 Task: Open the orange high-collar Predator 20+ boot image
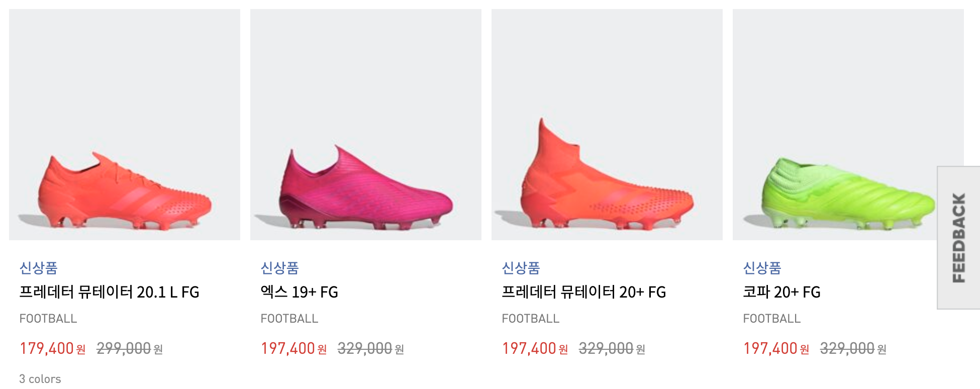pos(607,125)
